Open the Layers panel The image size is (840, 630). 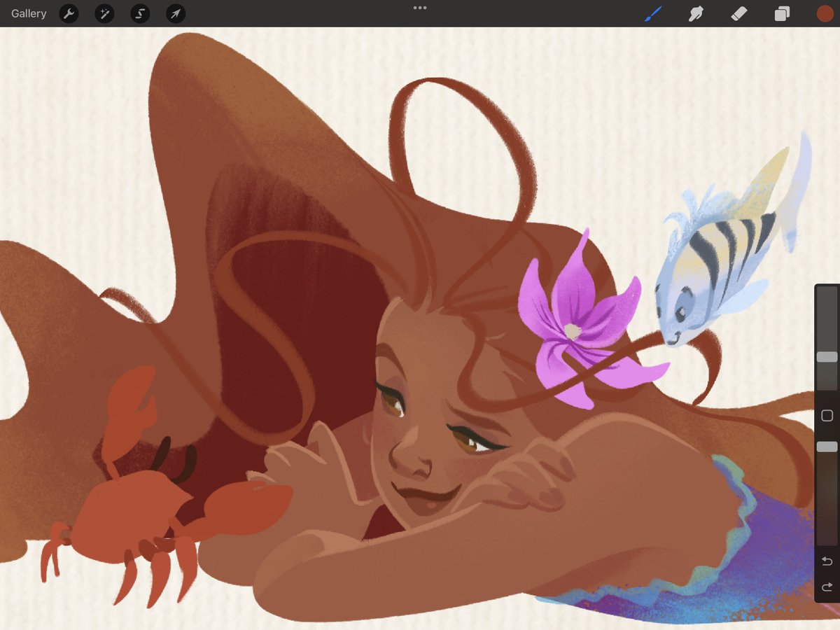pyautogui.click(x=782, y=13)
